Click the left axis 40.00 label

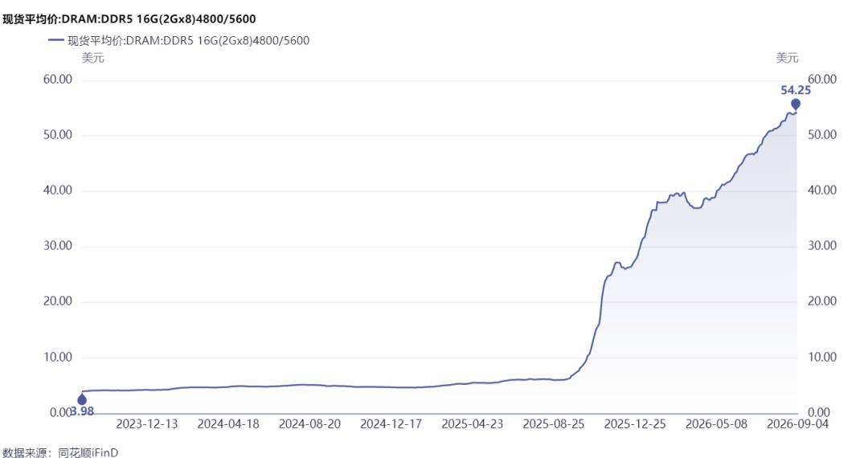point(58,190)
